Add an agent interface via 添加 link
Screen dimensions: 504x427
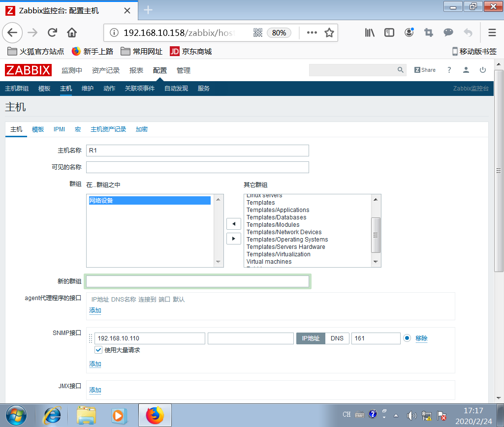(x=95, y=310)
